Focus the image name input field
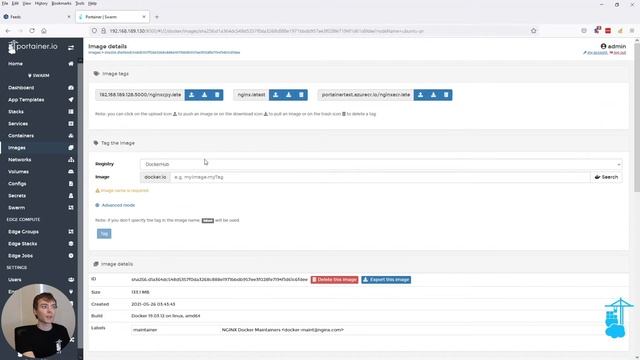Viewport: 640px width, 360px height. pyautogui.click(x=380, y=177)
